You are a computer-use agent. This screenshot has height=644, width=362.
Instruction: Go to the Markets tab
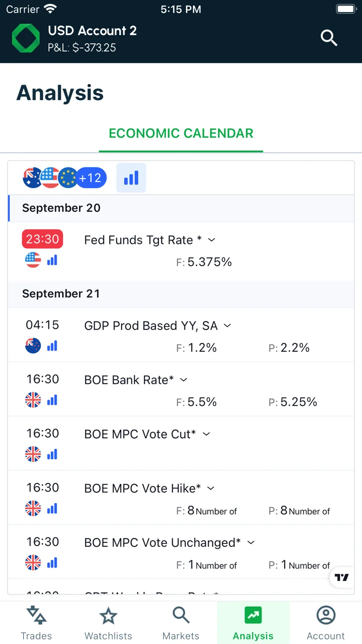point(181,623)
